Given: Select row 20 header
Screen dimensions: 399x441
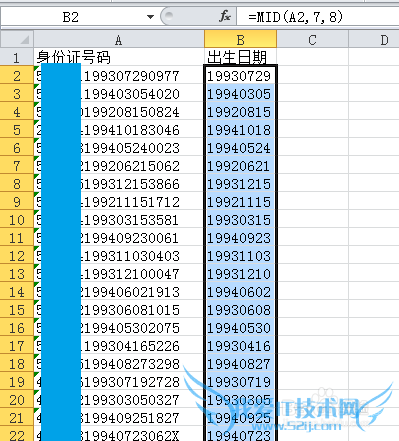Looking at the screenshot, I should [17, 399].
